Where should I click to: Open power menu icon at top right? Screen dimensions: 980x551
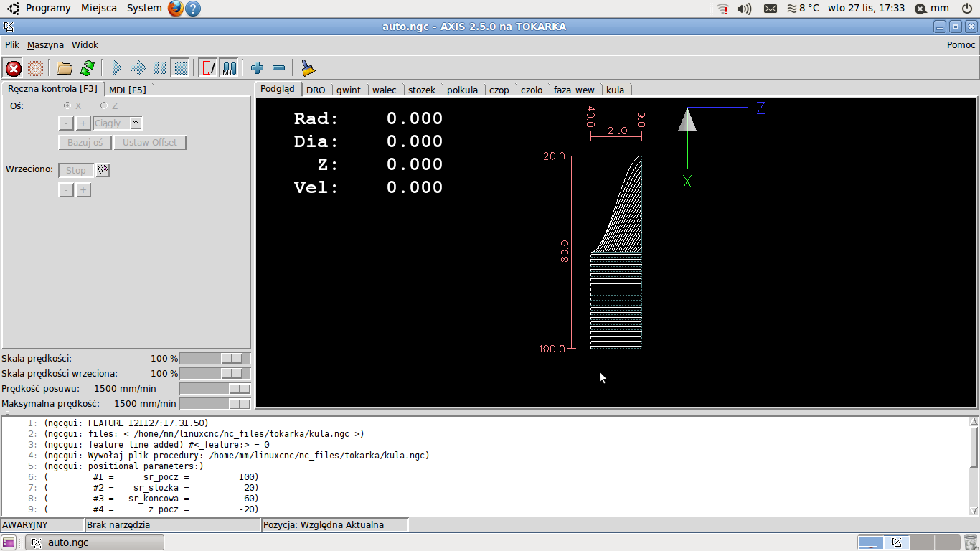[x=967, y=9]
